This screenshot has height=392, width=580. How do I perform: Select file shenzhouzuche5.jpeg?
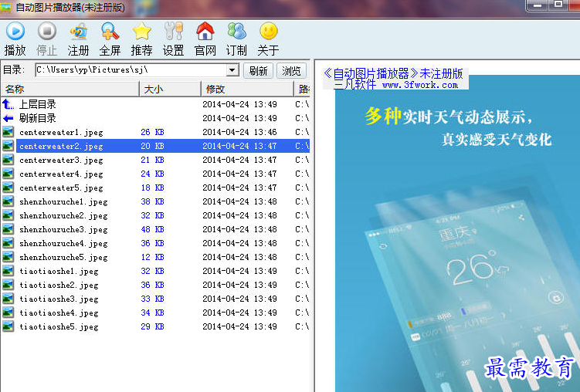[x=63, y=257]
